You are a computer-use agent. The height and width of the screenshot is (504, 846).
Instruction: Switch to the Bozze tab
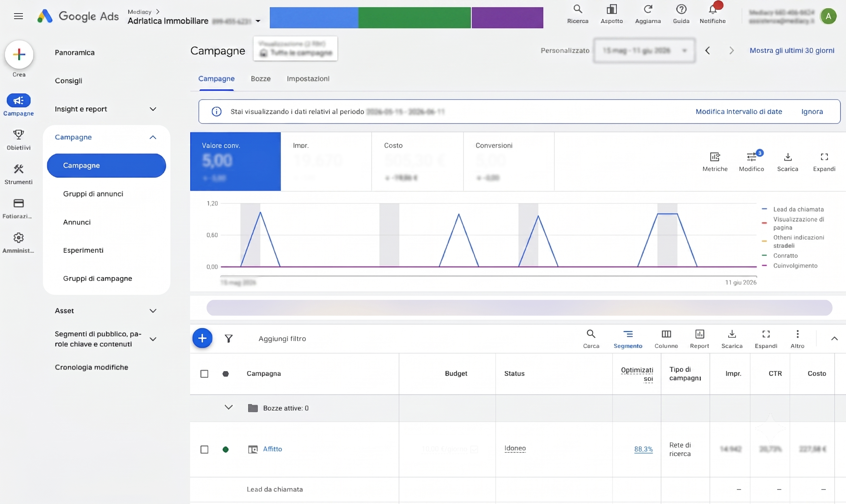click(261, 79)
